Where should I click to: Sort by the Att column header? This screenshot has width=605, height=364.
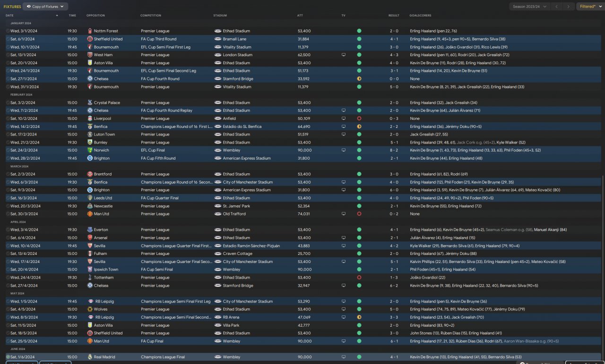tap(300, 16)
